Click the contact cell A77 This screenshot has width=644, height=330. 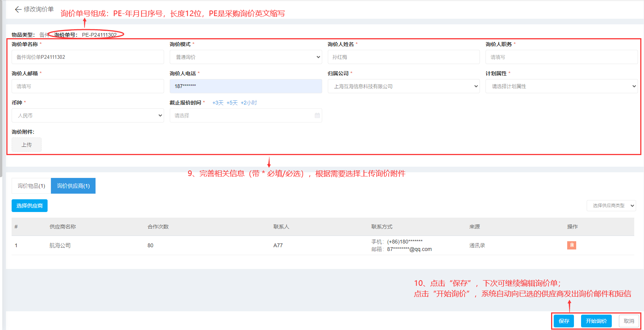(x=278, y=245)
